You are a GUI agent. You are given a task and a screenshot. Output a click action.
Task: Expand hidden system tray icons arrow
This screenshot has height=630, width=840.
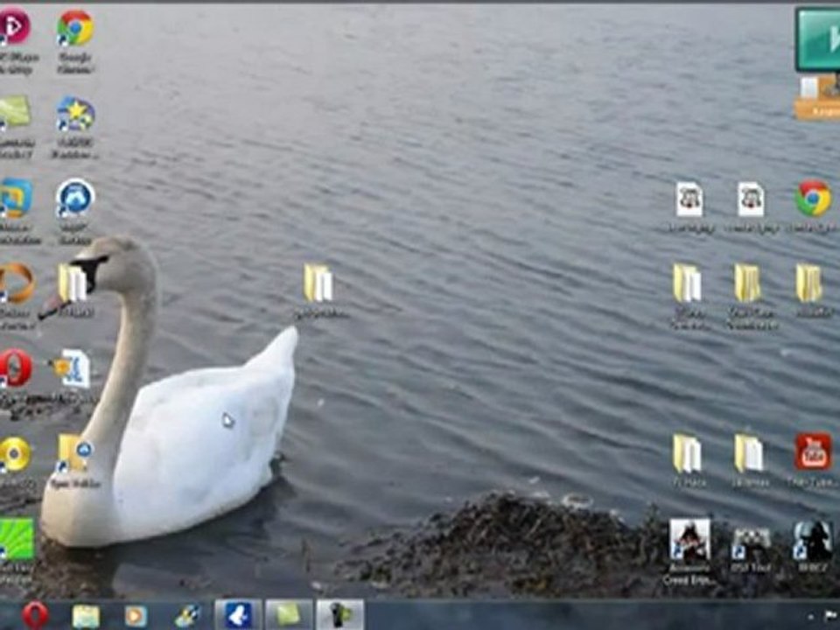click(811, 617)
